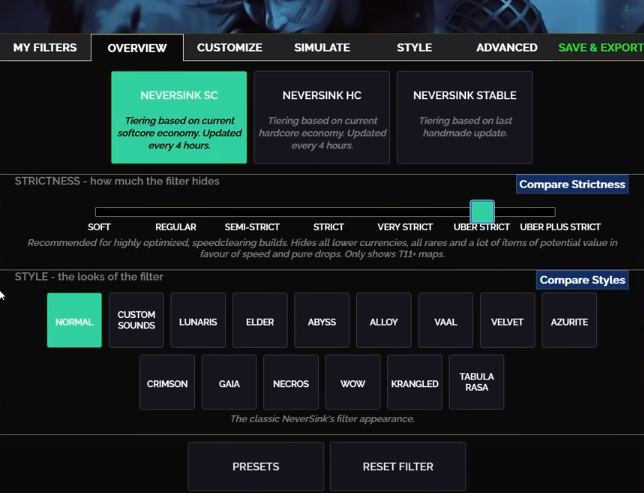The height and width of the screenshot is (493, 644).
Task: Select the ALLOY style tile
Action: click(x=384, y=320)
